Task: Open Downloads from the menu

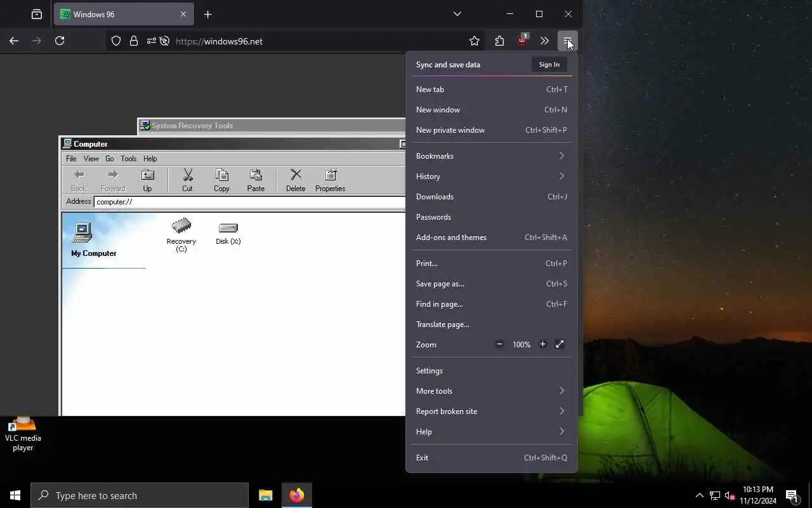Action: click(x=491, y=196)
